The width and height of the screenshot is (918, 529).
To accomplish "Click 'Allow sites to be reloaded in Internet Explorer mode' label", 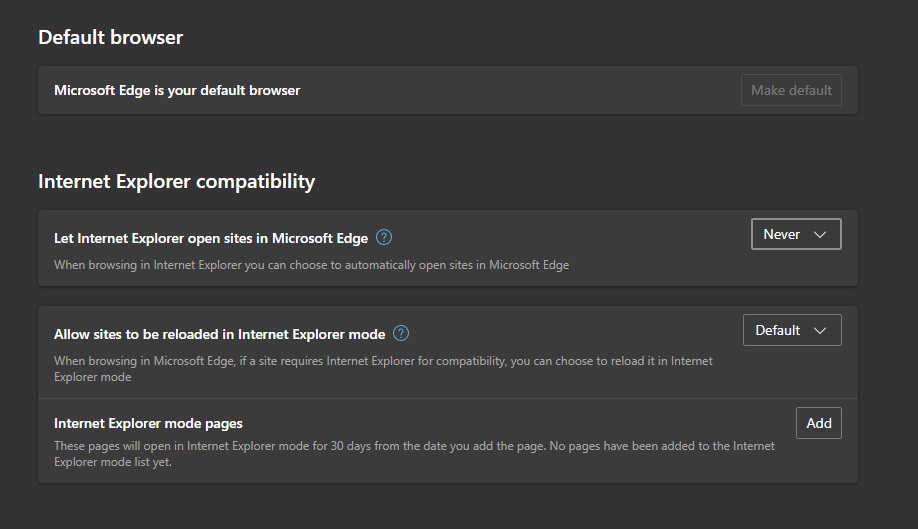I will coord(220,334).
